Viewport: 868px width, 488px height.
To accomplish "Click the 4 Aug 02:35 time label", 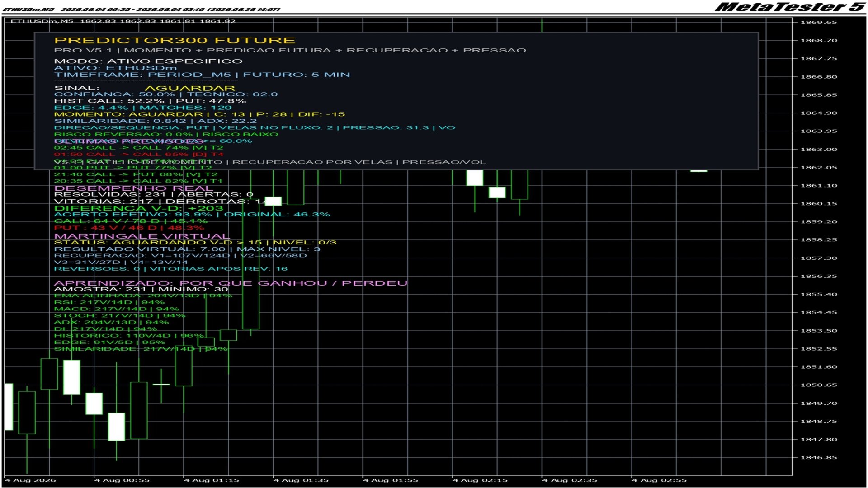I will click(569, 480).
